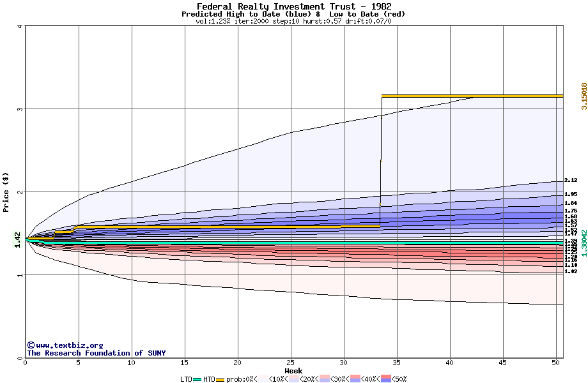Click the "prob:0%<" legend label

[242, 379]
